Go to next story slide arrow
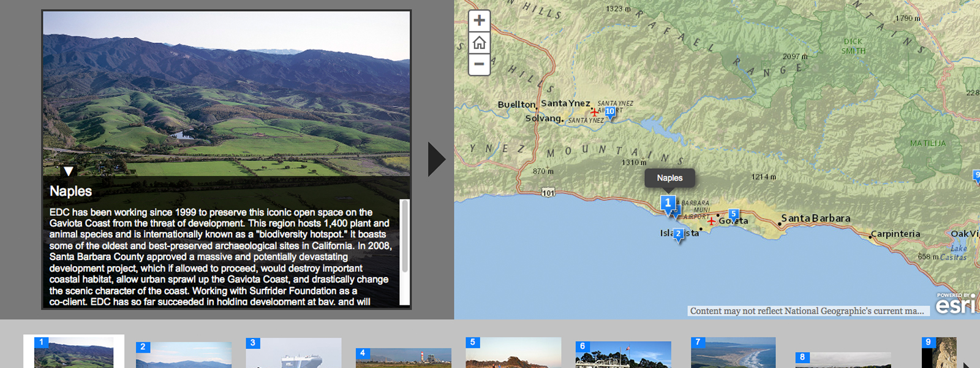This screenshot has width=980, height=368. [436, 159]
